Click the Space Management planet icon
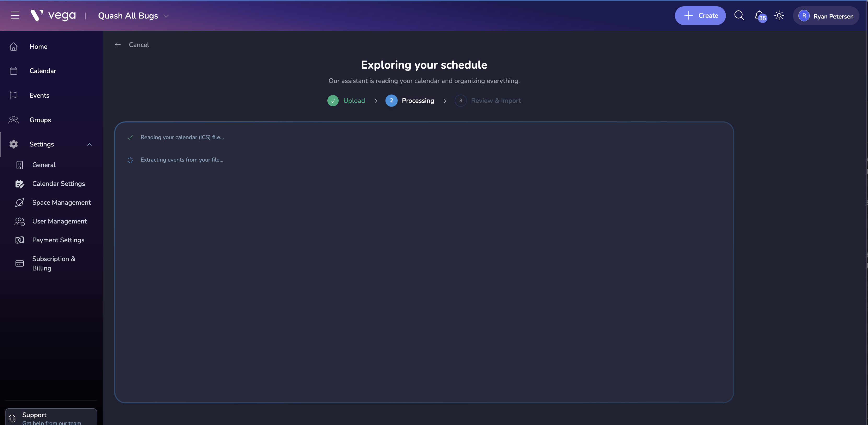Image resolution: width=868 pixels, height=425 pixels. 20,202
